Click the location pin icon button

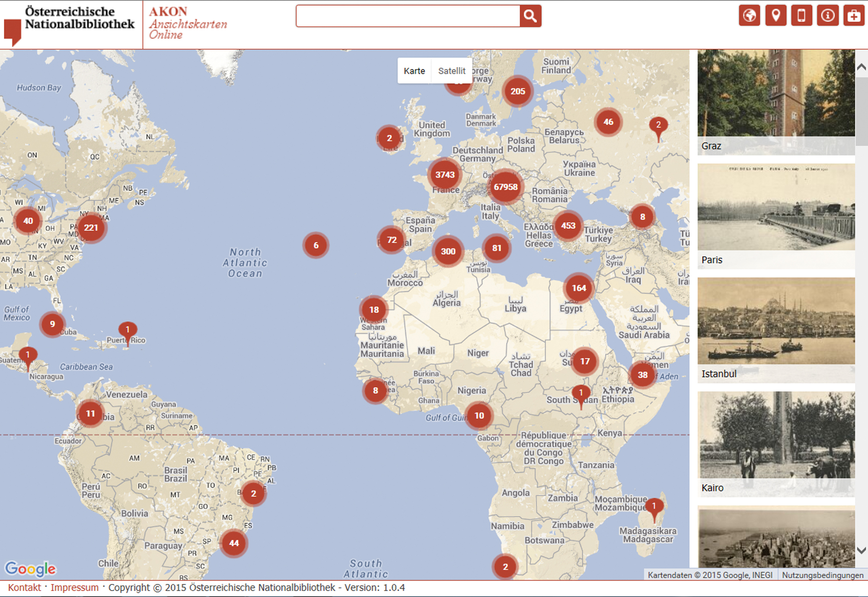(775, 16)
